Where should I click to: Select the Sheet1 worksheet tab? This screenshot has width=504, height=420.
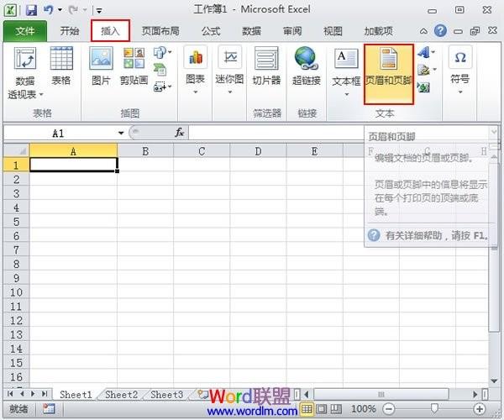coord(76,394)
